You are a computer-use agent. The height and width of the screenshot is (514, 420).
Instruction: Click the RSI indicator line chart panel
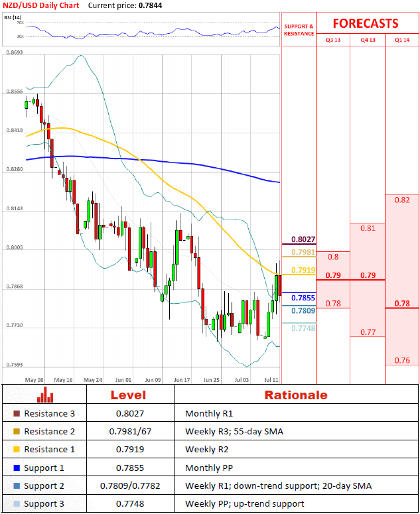[141, 29]
